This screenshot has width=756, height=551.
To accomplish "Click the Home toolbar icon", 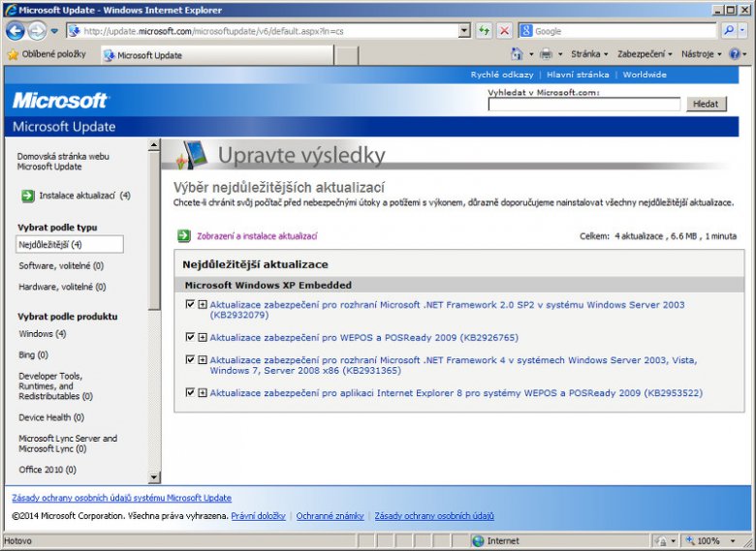I will click(x=518, y=54).
